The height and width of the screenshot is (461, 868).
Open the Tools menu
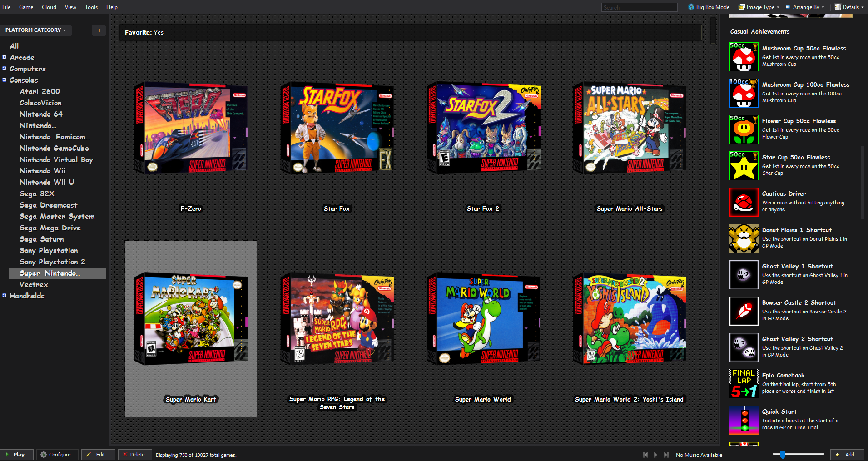click(91, 7)
